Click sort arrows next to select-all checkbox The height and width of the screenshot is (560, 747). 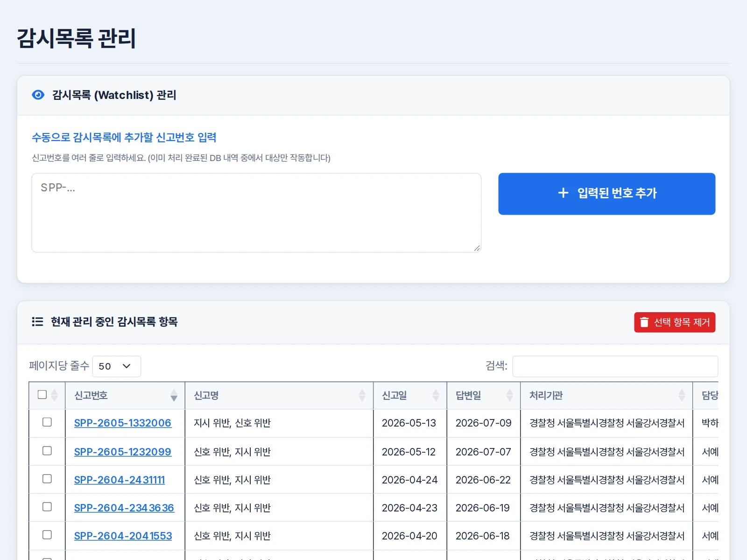[x=54, y=396]
